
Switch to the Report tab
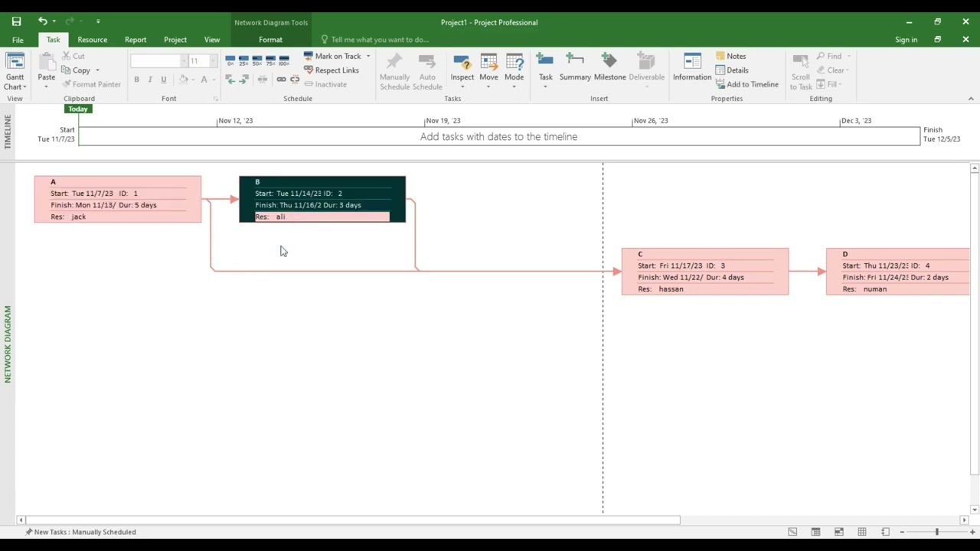136,40
